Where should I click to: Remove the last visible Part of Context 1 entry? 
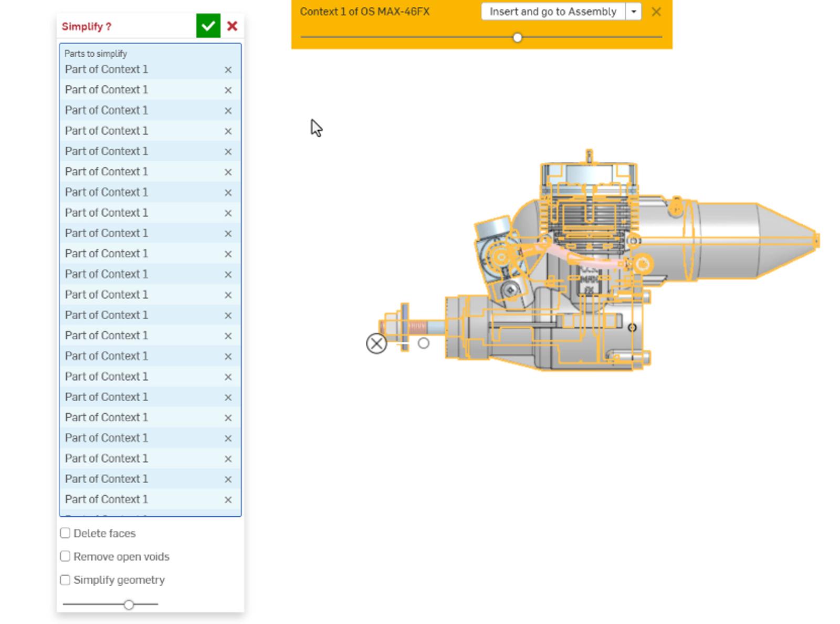pos(228,500)
